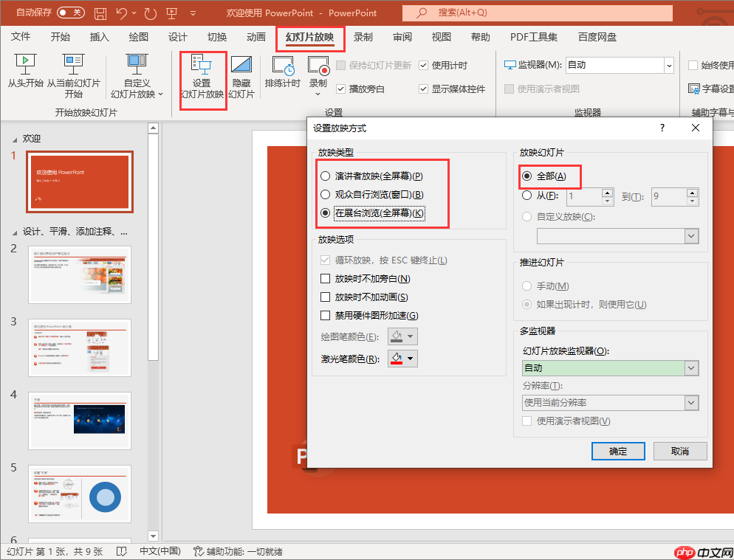
Task: Expand the 录制 dropdown arrow in ribbon
Action: pyautogui.click(x=318, y=94)
